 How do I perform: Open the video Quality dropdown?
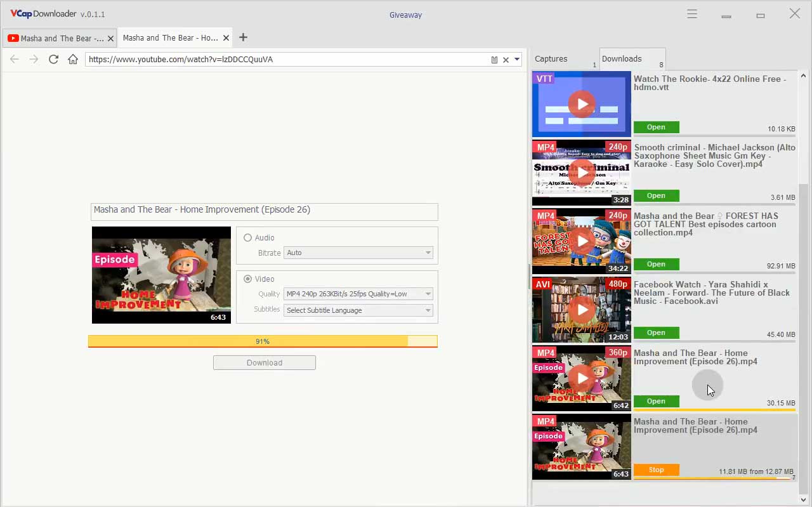[x=358, y=294]
